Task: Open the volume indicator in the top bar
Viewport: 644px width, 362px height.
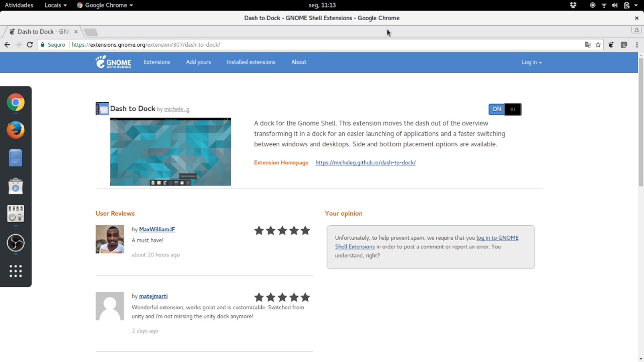Action: click(615, 5)
